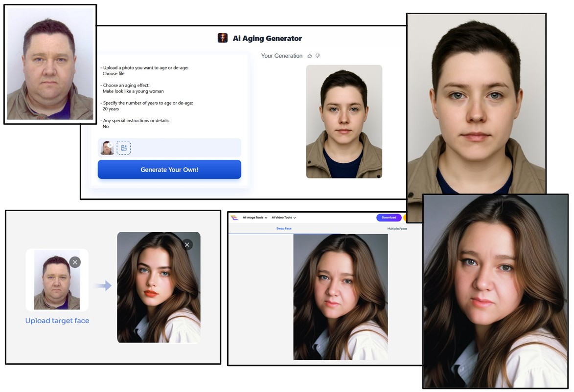Expand the AI Video Tools dropdown

(x=284, y=218)
